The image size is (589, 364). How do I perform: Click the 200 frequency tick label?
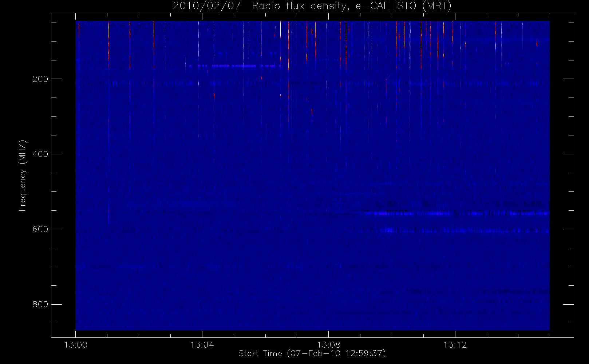(40, 79)
